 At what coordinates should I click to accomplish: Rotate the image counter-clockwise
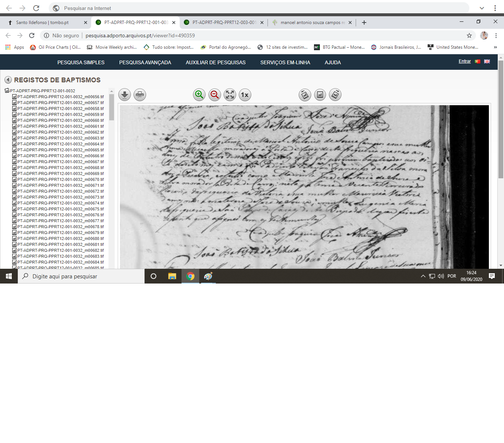point(305,95)
